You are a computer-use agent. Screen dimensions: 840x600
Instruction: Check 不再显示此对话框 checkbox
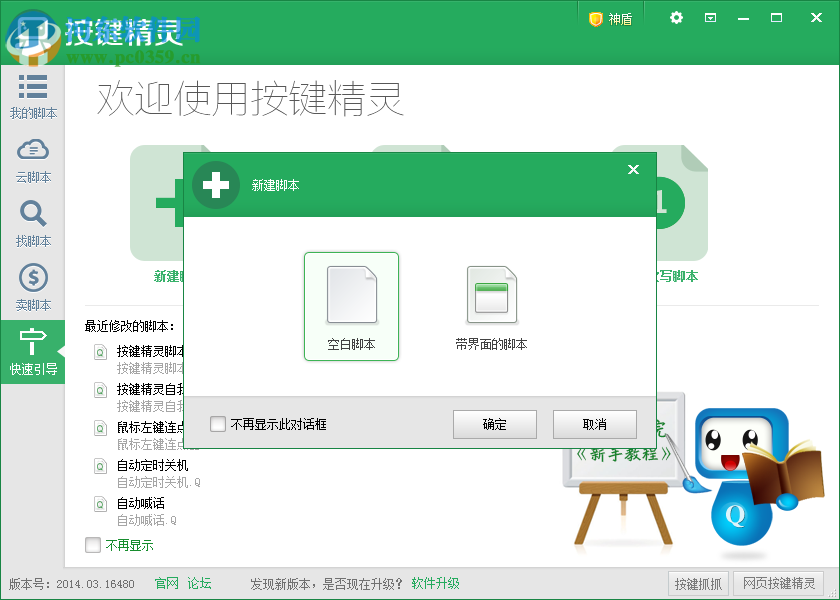point(218,424)
